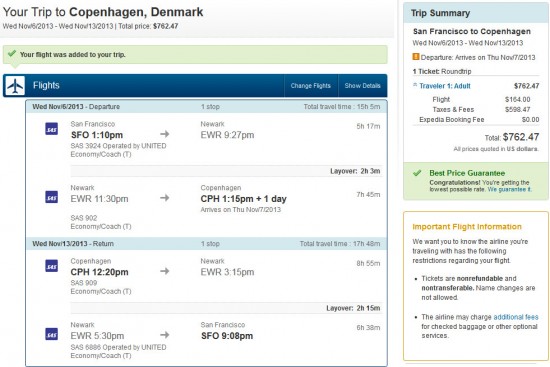Click SAS logo for EWR 11:30pm flight
The image size is (550, 367).
click(52, 197)
